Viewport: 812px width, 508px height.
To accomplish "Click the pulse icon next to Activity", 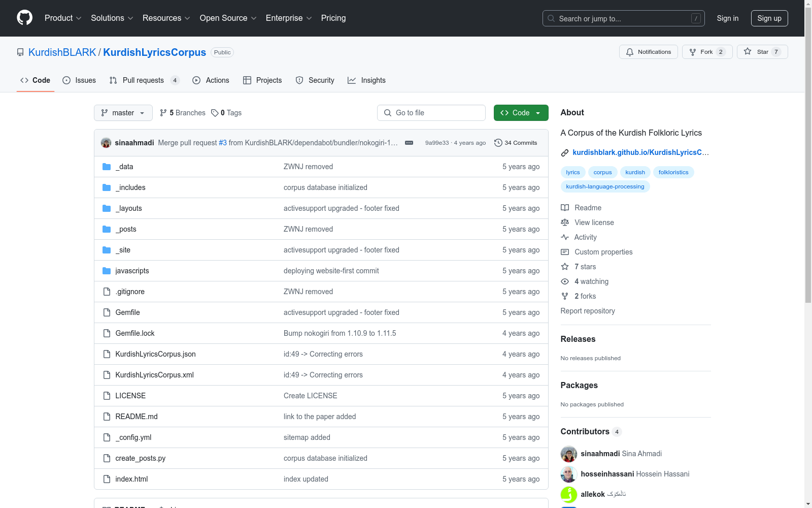I will (565, 237).
